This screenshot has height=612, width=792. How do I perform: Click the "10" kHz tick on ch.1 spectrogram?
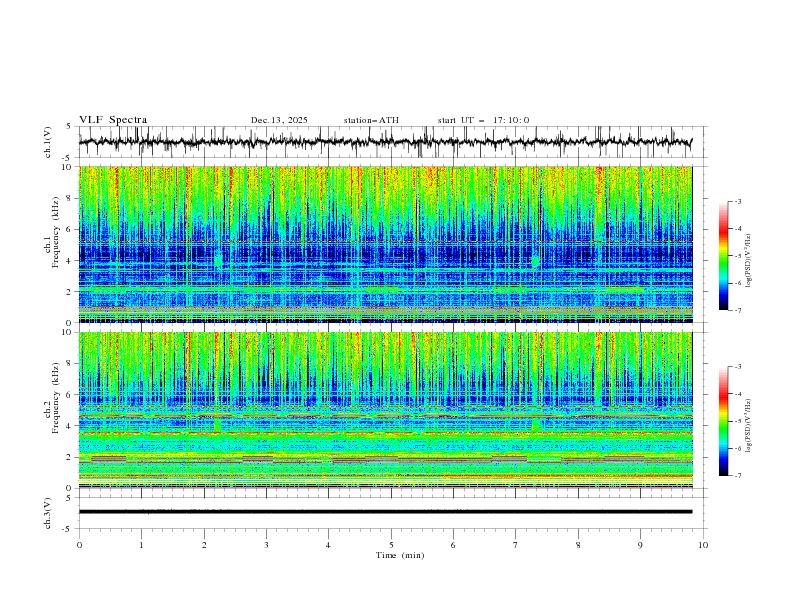(x=68, y=167)
